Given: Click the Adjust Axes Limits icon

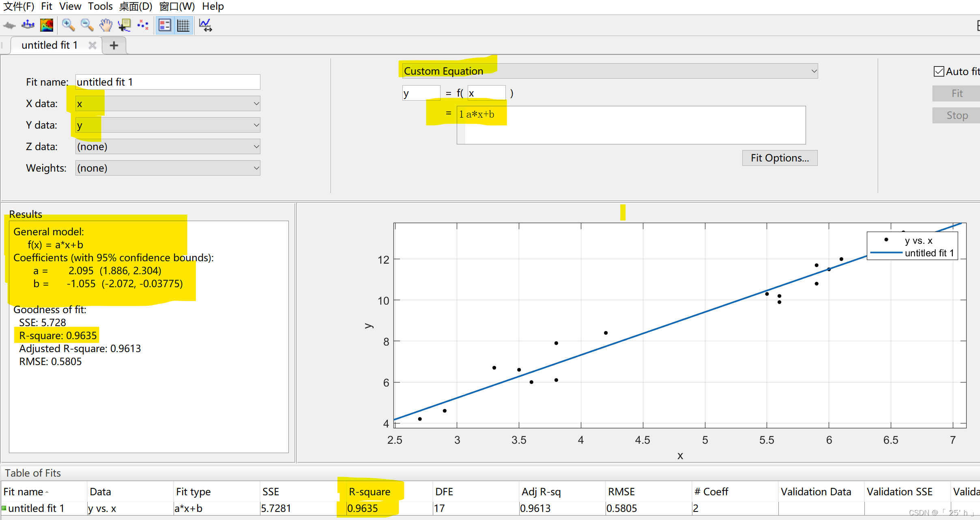Looking at the screenshot, I should [205, 25].
